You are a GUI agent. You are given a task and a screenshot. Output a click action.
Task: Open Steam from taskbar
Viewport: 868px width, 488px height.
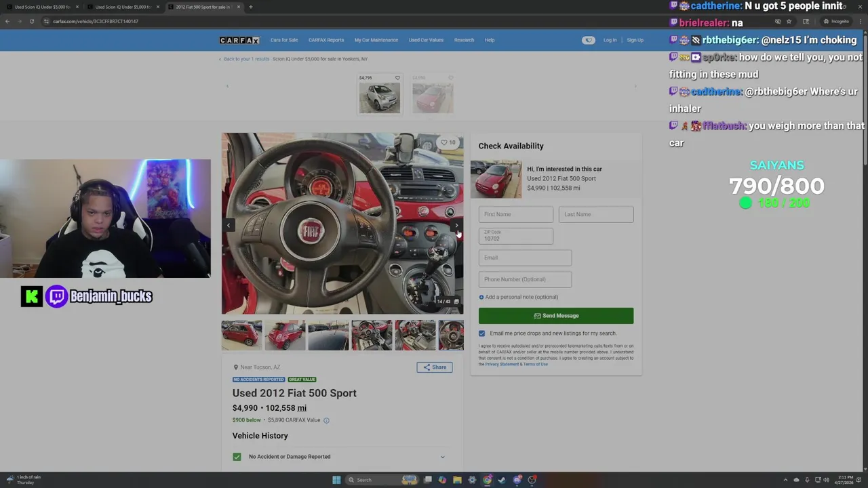point(502,480)
